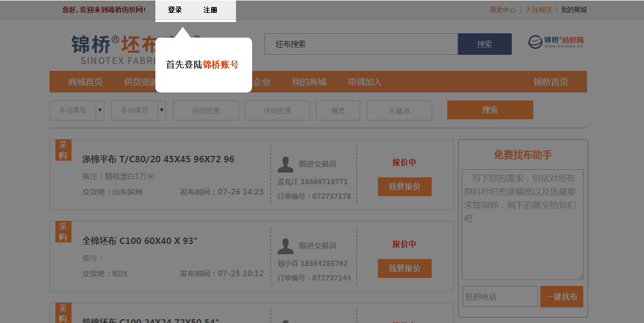Click the 坯布搜索 search input field
Screen dimensions: 644x323
pyautogui.click(x=361, y=44)
